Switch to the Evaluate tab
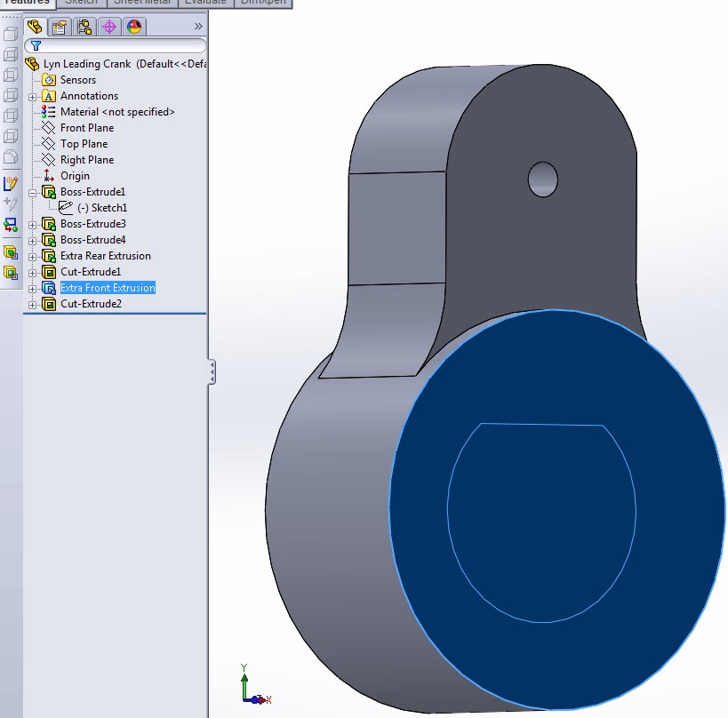Screen dimensions: 728x718 point(205,3)
